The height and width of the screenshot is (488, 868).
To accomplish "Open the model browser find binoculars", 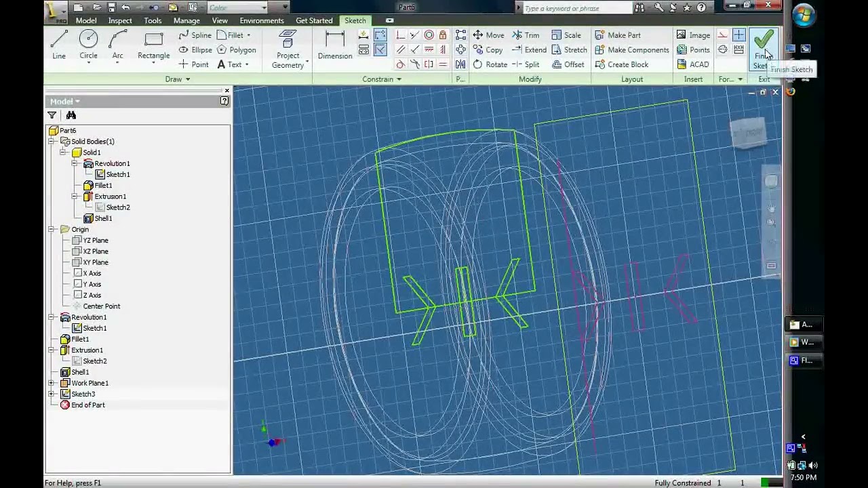I will point(71,115).
